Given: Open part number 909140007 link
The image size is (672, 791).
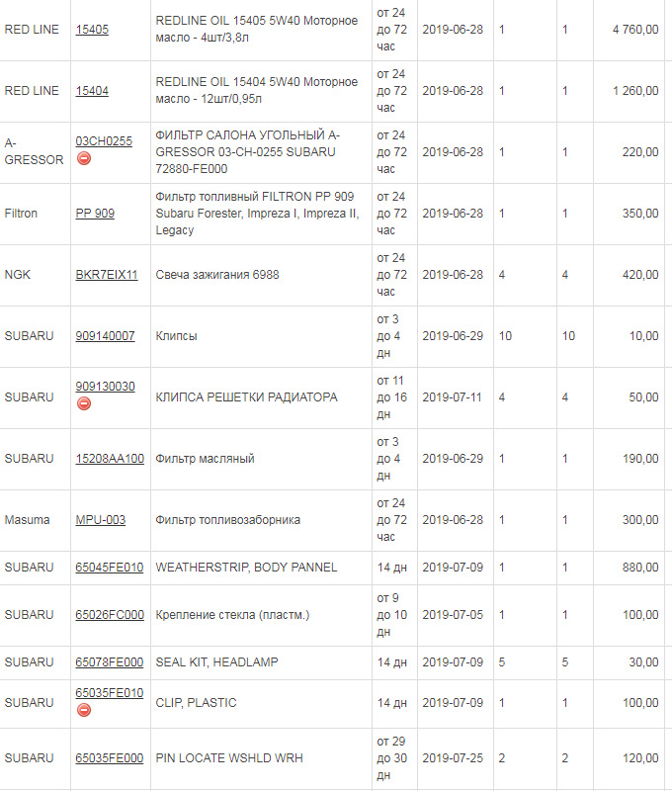Looking at the screenshot, I should click(105, 336).
